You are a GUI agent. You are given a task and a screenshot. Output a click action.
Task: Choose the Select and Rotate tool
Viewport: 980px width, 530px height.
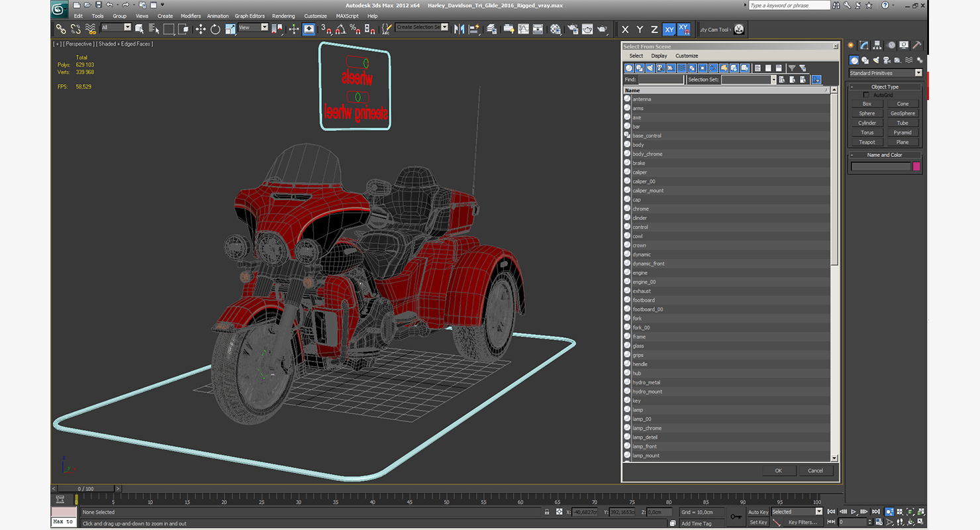pos(215,29)
